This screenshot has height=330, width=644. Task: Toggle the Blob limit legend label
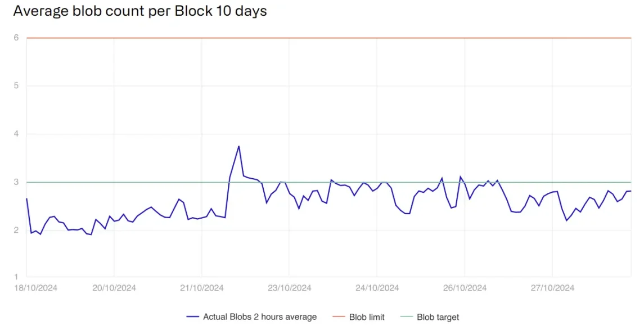point(367,317)
